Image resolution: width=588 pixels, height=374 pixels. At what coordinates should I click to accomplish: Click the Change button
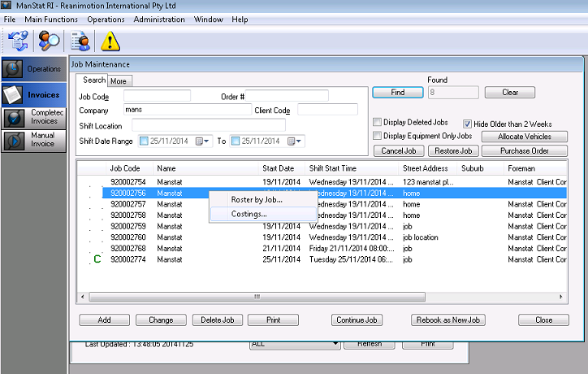(x=161, y=320)
